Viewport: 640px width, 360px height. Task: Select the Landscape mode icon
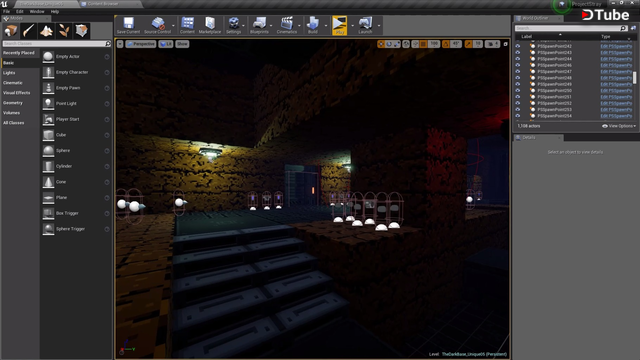point(46,31)
